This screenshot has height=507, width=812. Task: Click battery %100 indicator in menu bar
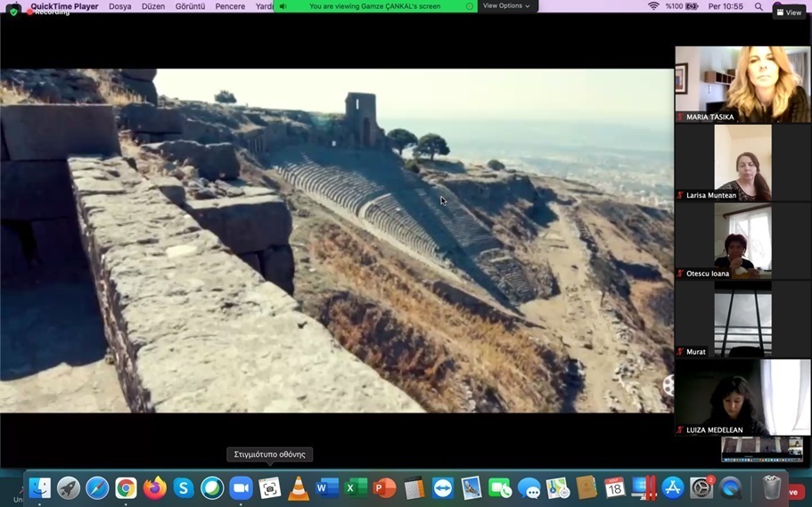click(x=682, y=6)
